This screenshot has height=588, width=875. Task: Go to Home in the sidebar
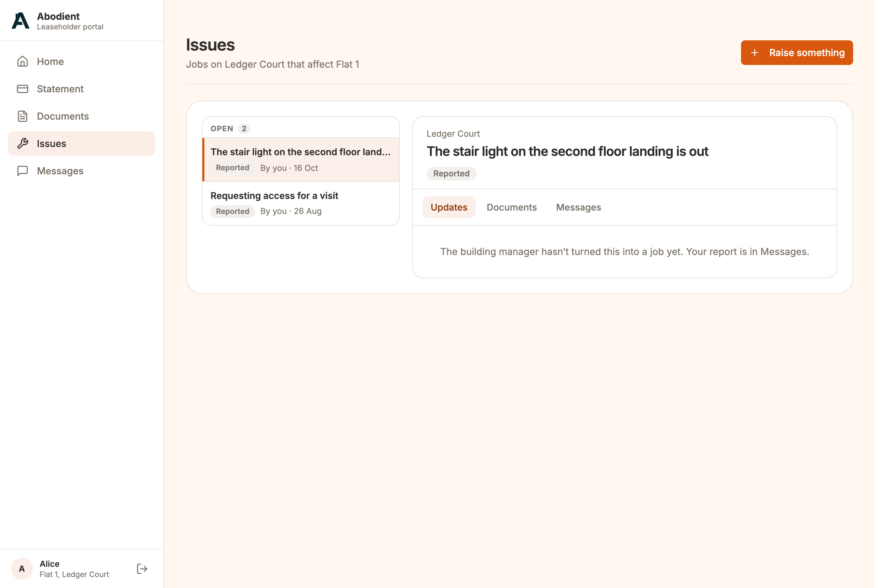point(82,62)
